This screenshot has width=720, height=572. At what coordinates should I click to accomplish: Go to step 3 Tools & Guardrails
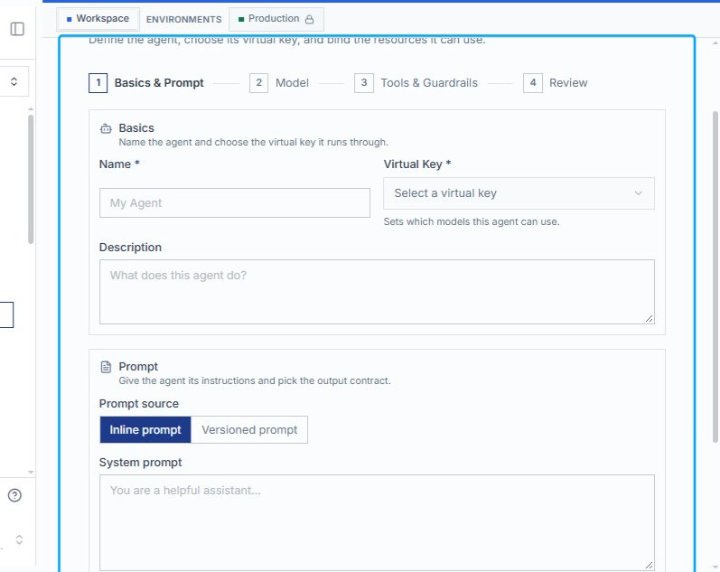(416, 83)
